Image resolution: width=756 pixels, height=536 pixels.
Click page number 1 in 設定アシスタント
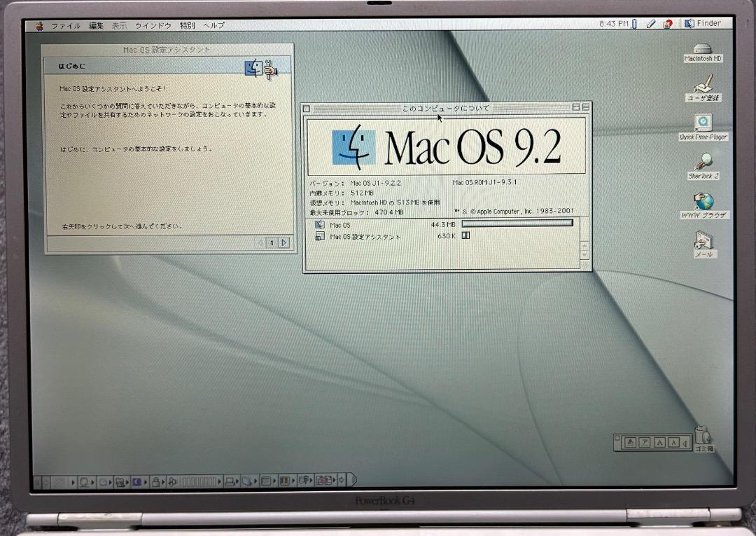[272, 242]
